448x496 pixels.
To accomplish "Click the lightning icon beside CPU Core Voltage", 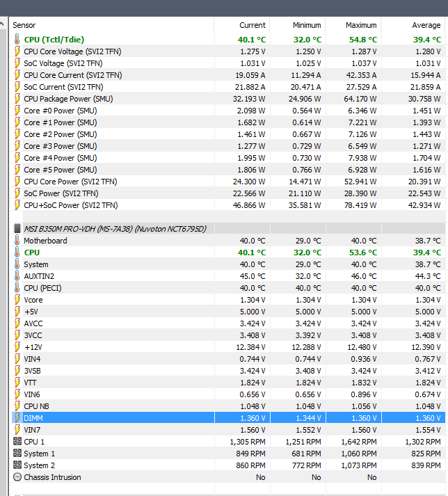I will point(17,51).
